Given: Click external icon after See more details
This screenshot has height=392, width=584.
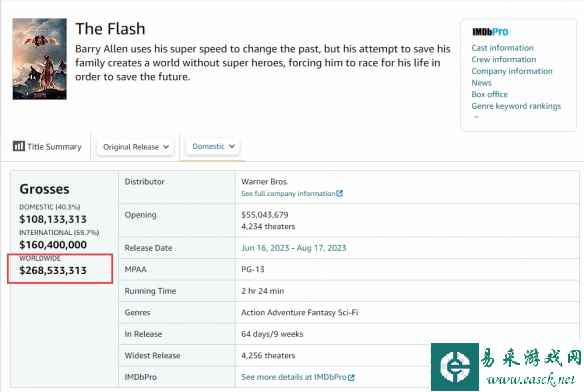Looking at the screenshot, I should click(x=351, y=377).
